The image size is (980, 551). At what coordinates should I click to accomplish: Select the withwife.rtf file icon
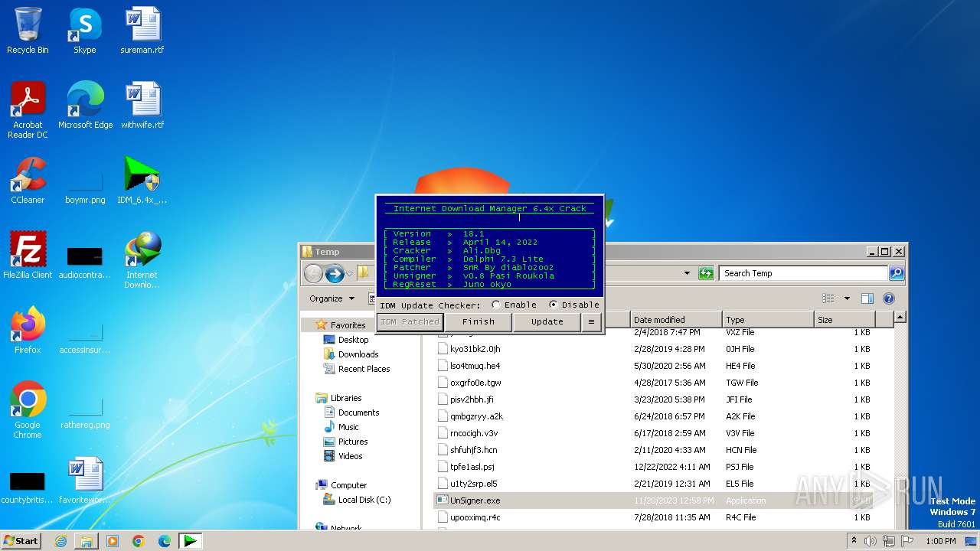point(142,106)
